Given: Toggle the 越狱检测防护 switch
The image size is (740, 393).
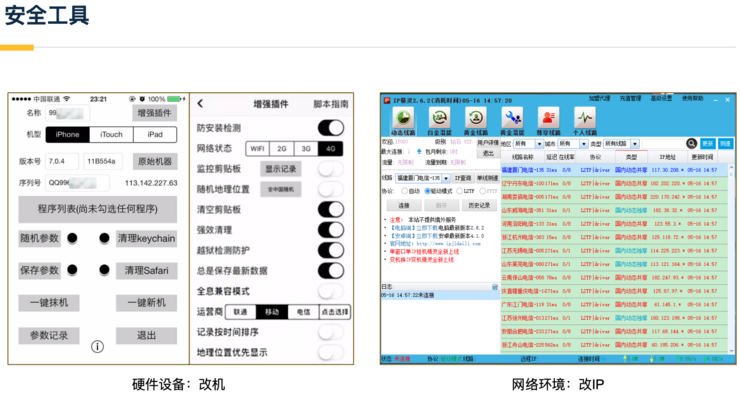Looking at the screenshot, I should pos(331,250).
